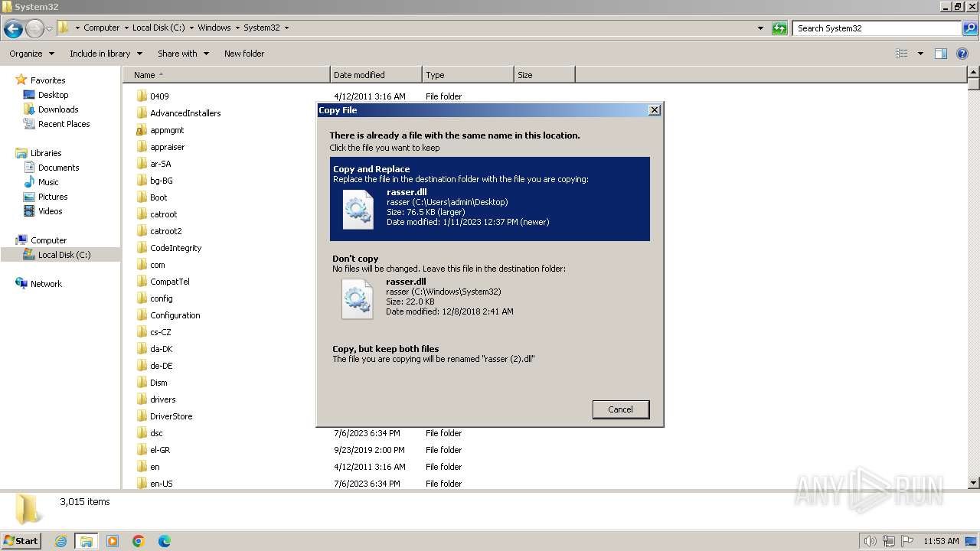The width and height of the screenshot is (980, 551).
Task: Click the search magnifier icon
Action: [969, 28]
